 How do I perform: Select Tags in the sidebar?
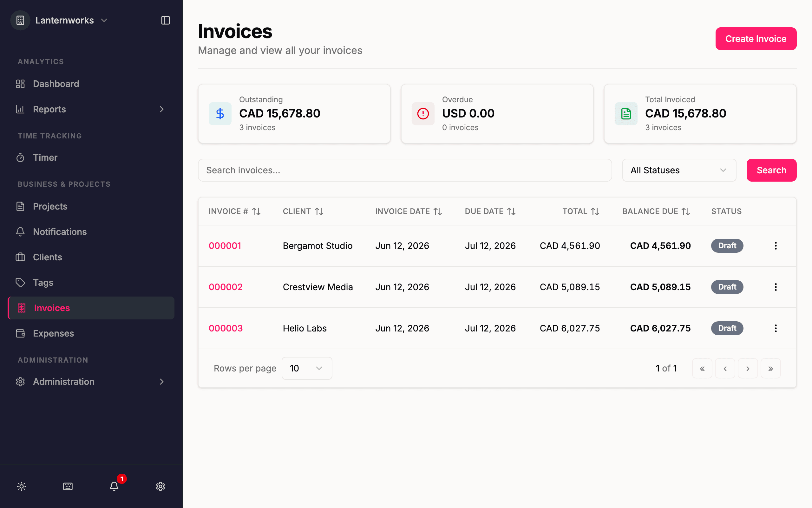click(91, 282)
